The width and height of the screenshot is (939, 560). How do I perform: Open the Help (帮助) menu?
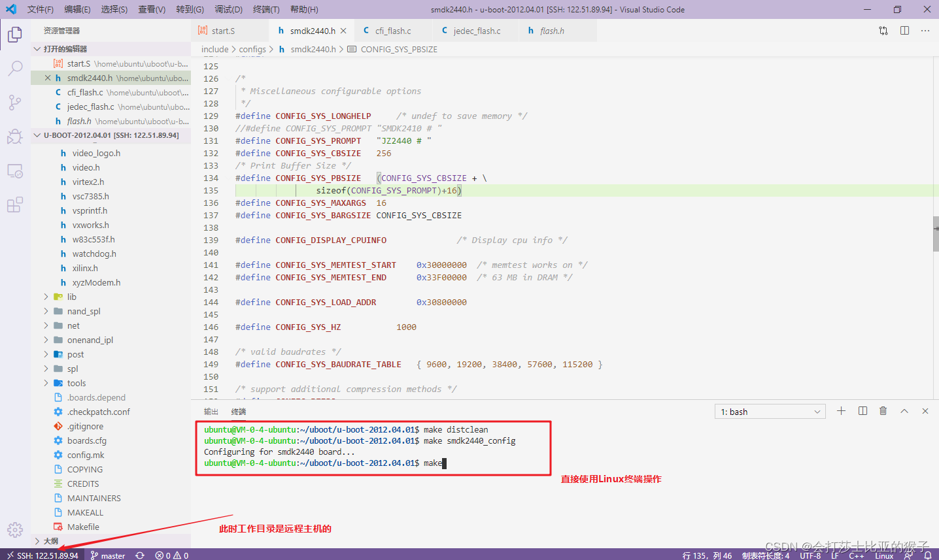[x=304, y=9]
